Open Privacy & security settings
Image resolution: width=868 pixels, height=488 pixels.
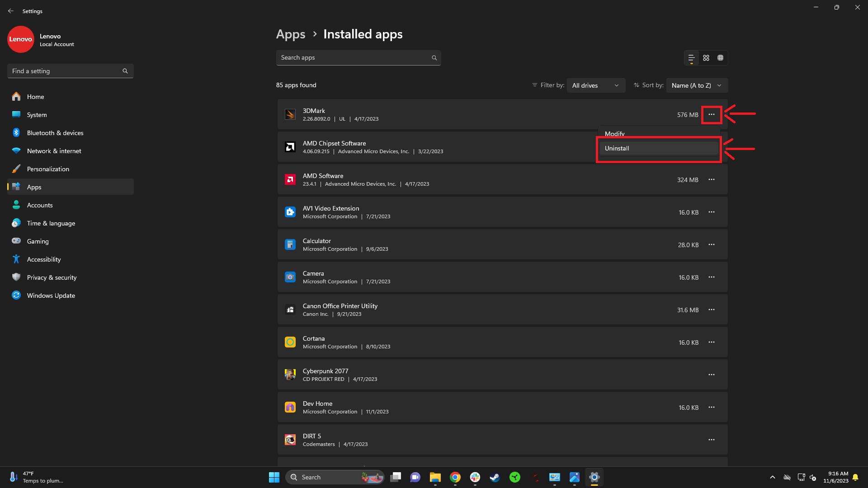pos(70,277)
